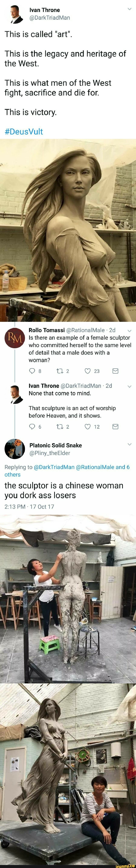Open Platonic Solid Snake's profile avatar

point(15,449)
